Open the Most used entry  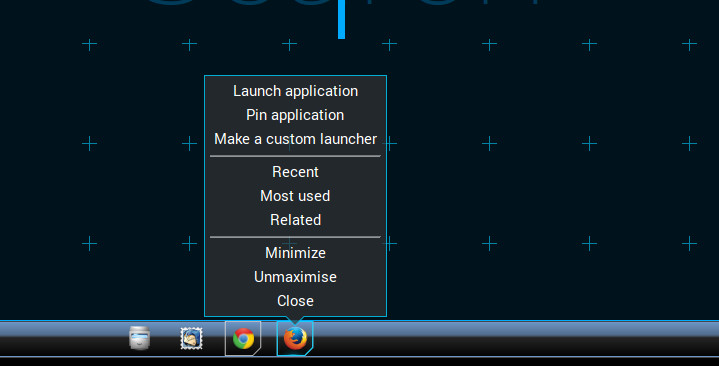click(295, 196)
